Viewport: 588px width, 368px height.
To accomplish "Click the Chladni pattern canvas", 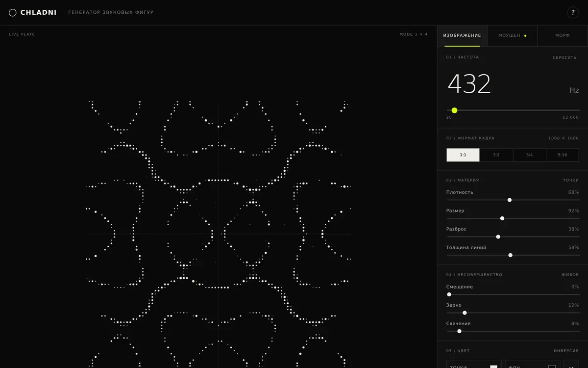I will pos(219,235).
